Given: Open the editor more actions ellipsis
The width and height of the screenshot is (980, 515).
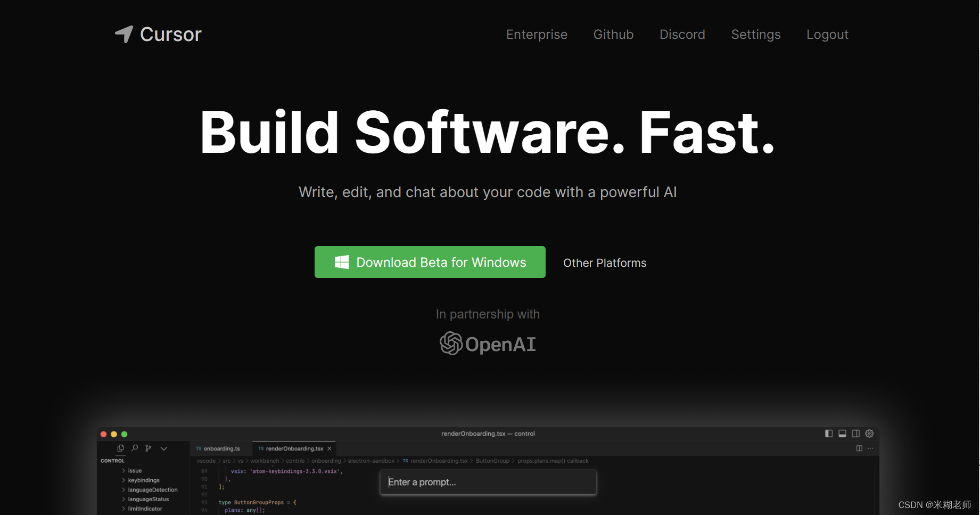Looking at the screenshot, I should [x=870, y=448].
